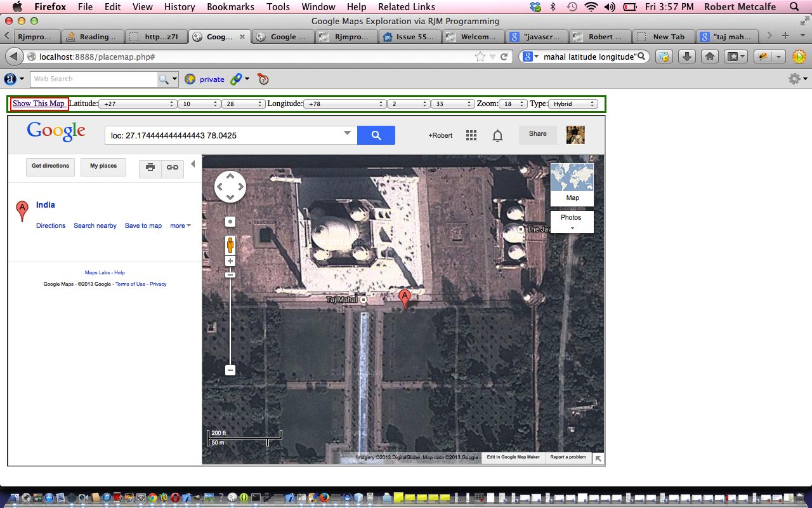
Task: Click the Share button
Action: [538, 134]
